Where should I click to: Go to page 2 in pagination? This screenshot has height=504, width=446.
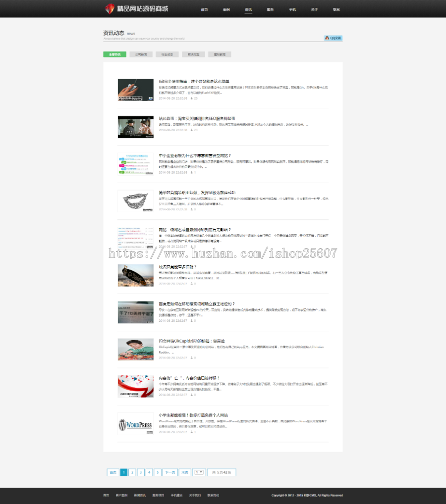point(132,472)
